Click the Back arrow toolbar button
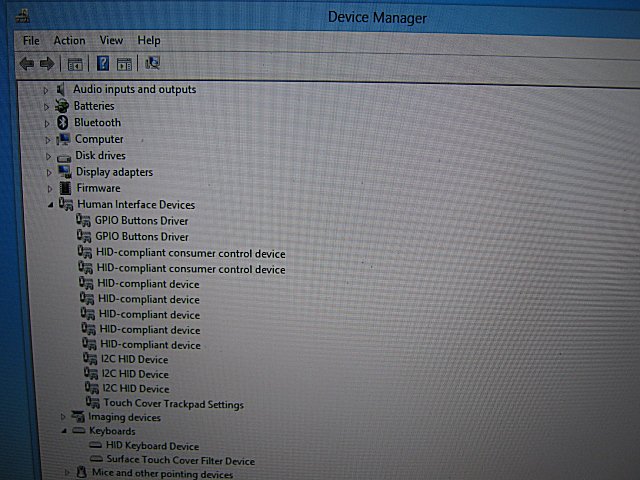640x480 pixels. [x=27, y=63]
